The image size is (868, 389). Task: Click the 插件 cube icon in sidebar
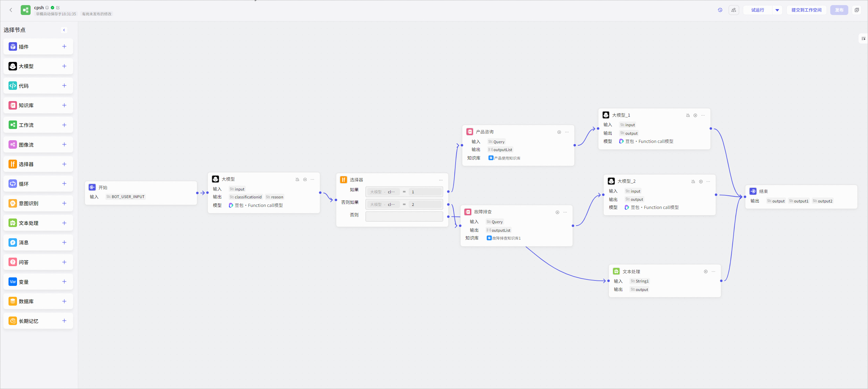[x=13, y=46]
